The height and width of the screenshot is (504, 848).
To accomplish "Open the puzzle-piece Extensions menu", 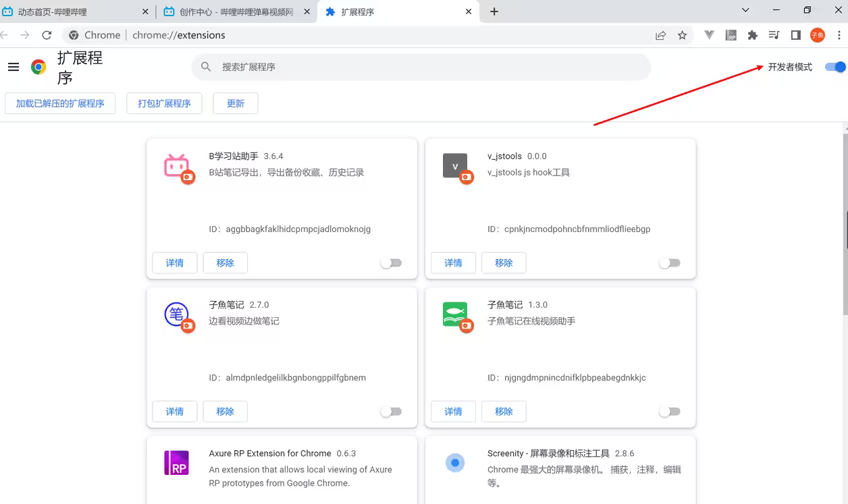I will coord(752,35).
